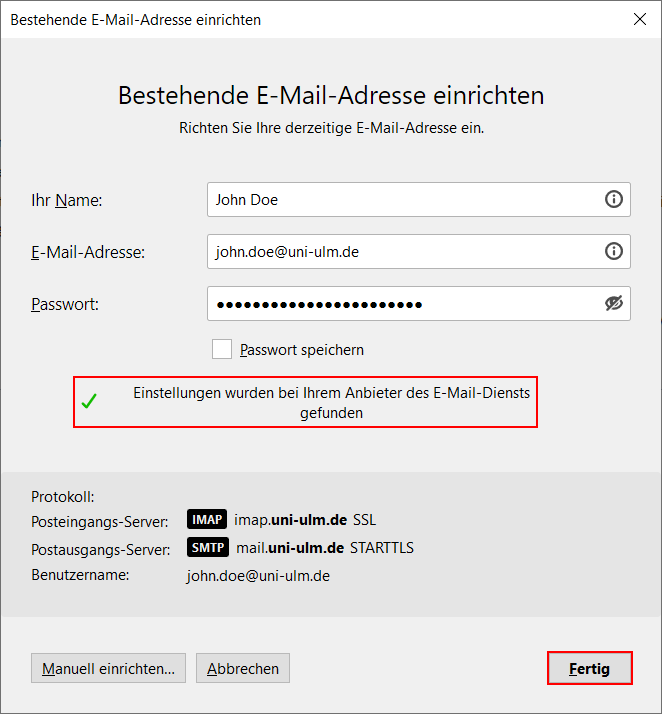662x714 pixels.
Task: Click the incoming server imap.uni-ulm.de text
Action: click(290, 520)
